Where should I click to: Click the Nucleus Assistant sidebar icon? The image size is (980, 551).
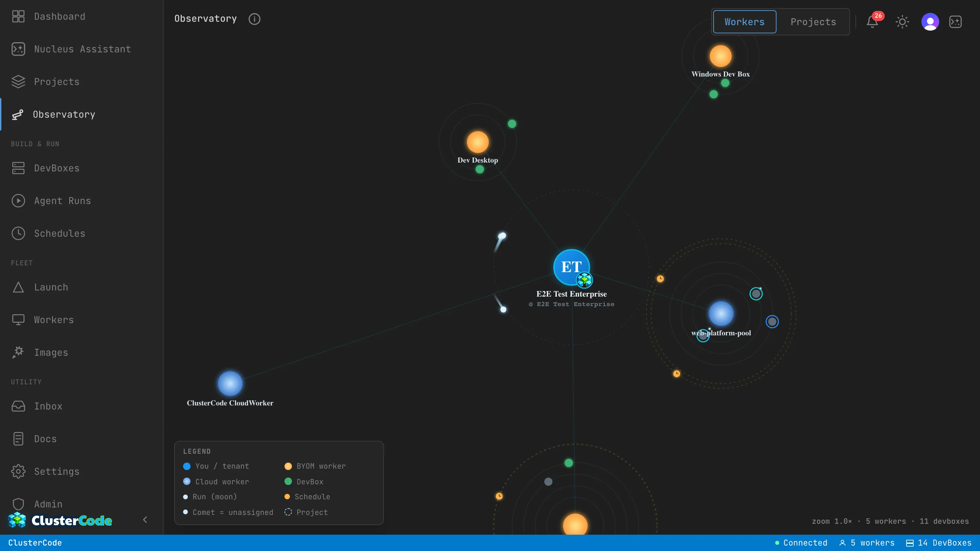[18, 49]
